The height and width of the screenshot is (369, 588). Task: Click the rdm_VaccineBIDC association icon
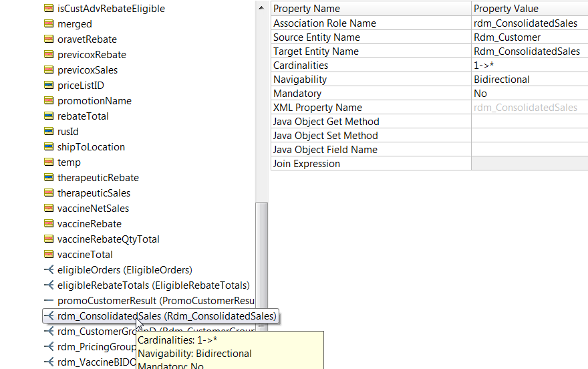point(49,362)
